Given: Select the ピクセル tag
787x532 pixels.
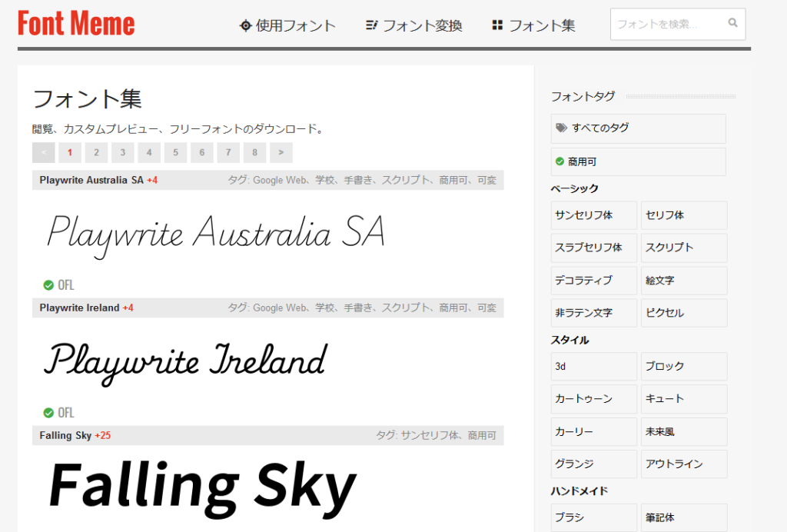Looking at the screenshot, I should pos(684,313).
